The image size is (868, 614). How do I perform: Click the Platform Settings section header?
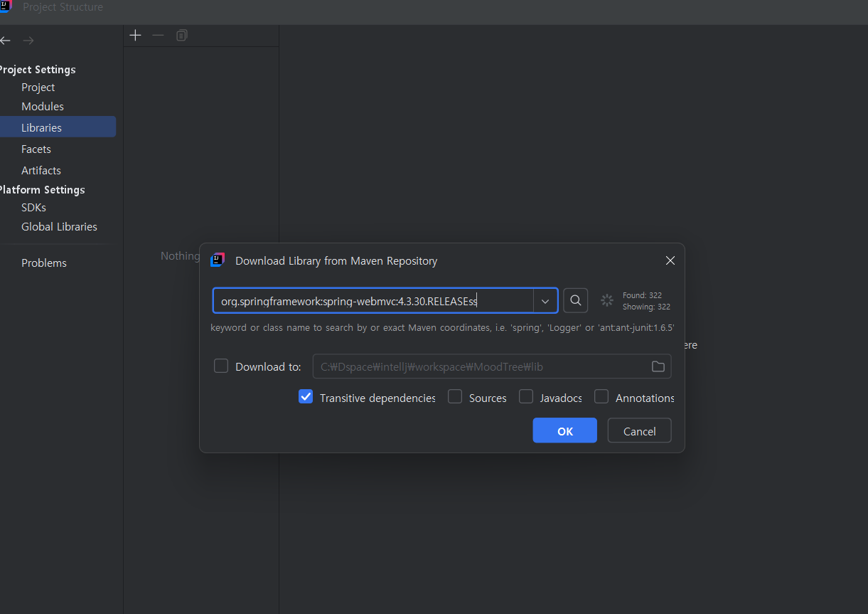[x=42, y=189]
